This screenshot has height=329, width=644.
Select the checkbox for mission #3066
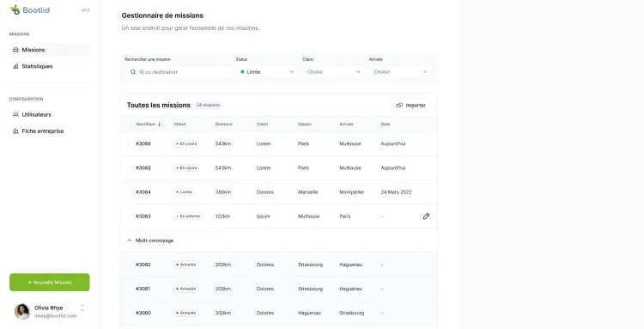coord(130,143)
